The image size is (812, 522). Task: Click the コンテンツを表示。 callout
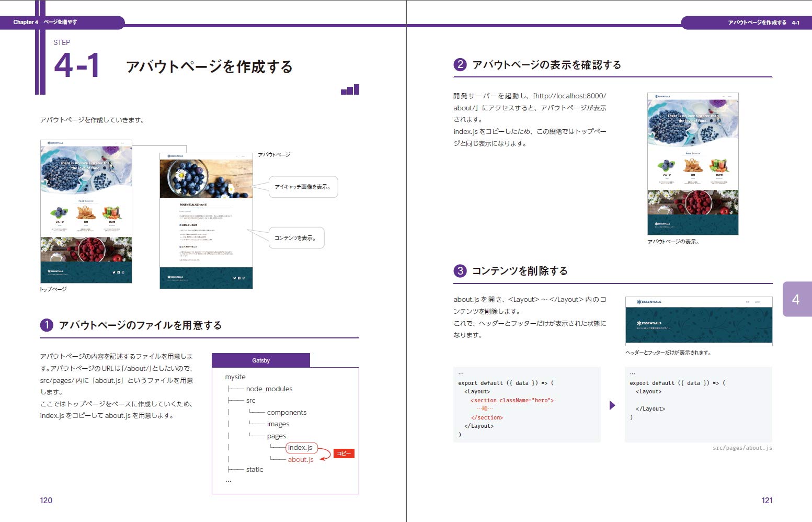(x=296, y=237)
